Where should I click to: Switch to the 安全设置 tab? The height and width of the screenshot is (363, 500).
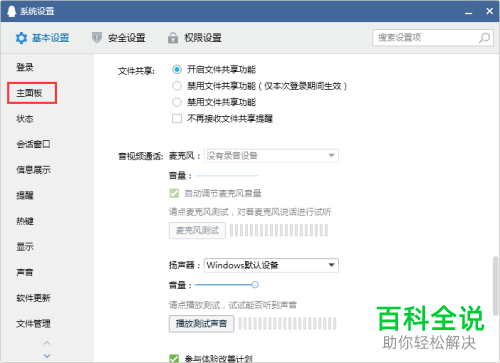point(119,38)
